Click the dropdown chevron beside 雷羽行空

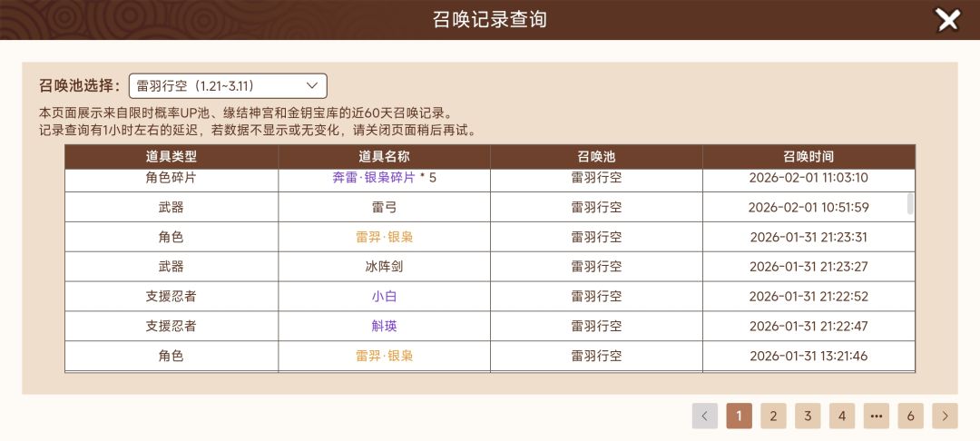(312, 86)
